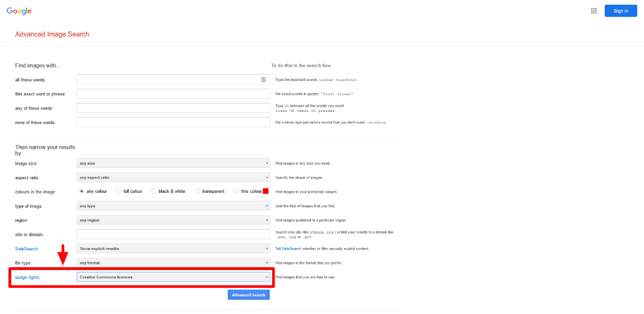Expand the image size dropdown
The width and height of the screenshot is (644, 314).
point(173,163)
